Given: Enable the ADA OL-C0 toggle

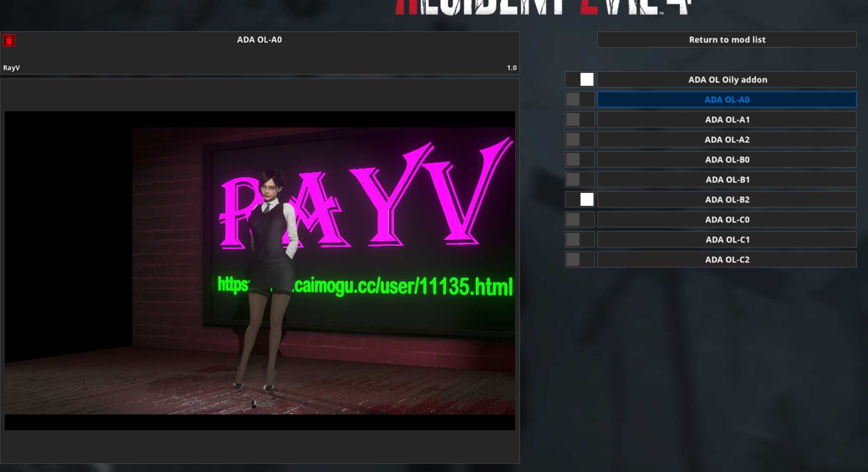Looking at the screenshot, I should (x=580, y=220).
